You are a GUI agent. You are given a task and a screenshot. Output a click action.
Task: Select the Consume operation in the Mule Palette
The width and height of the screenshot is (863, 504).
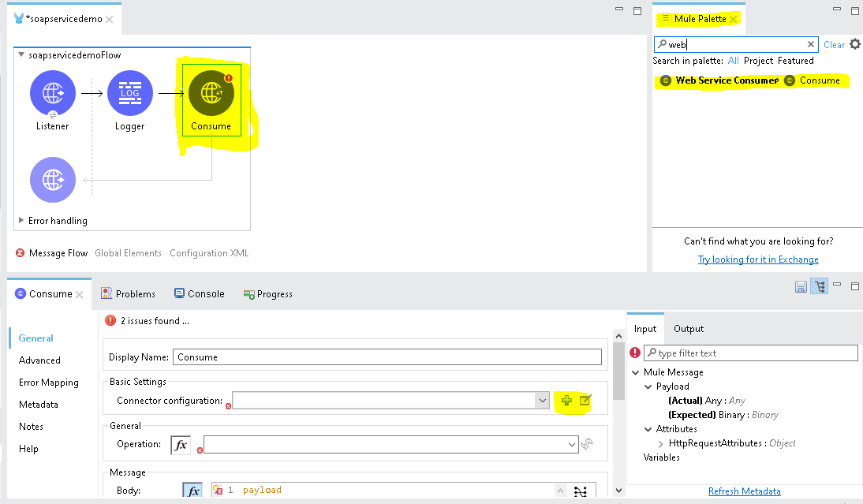pos(821,80)
